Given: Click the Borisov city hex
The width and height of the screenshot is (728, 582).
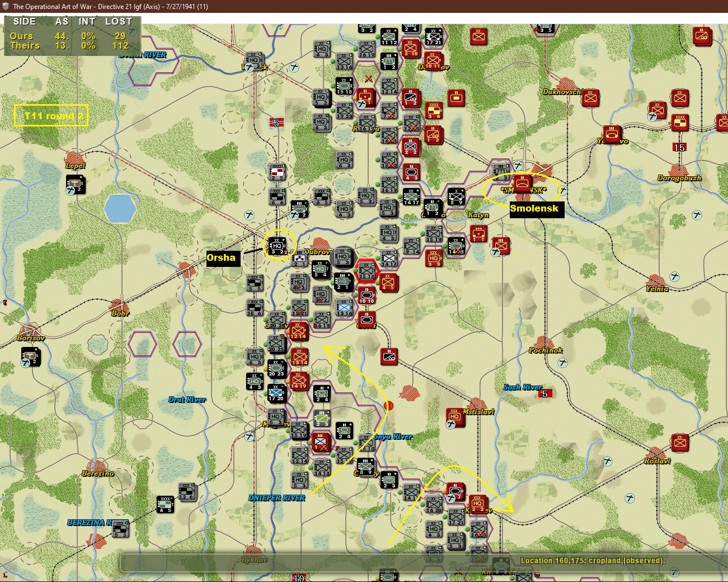Looking at the screenshot, I should [31, 331].
